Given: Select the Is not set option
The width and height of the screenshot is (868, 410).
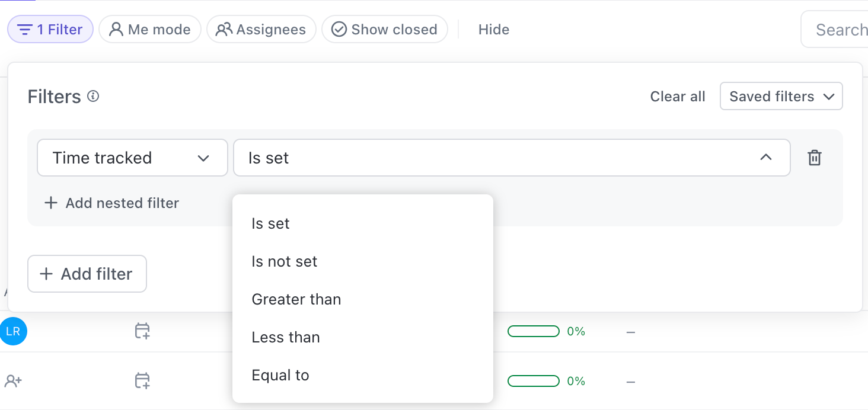Looking at the screenshot, I should (285, 261).
